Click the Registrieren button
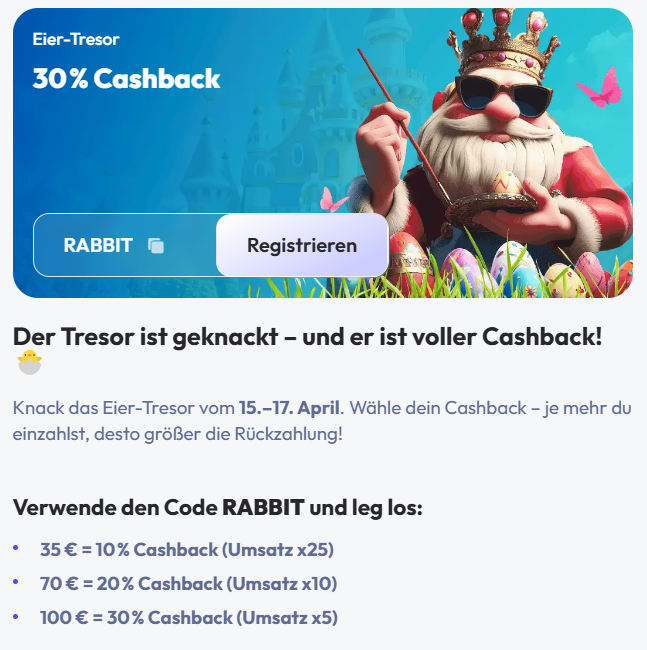Viewport: 647px width, 650px height. pos(302,245)
